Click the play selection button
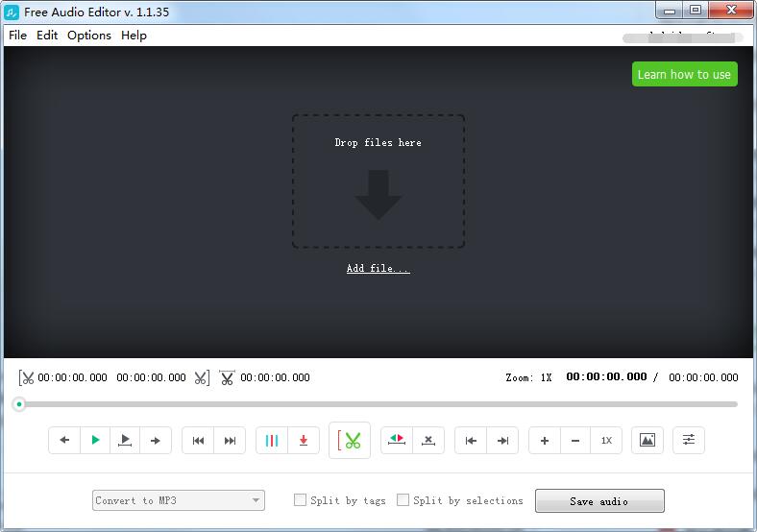Viewport: 757px width, 532px height. point(125,440)
